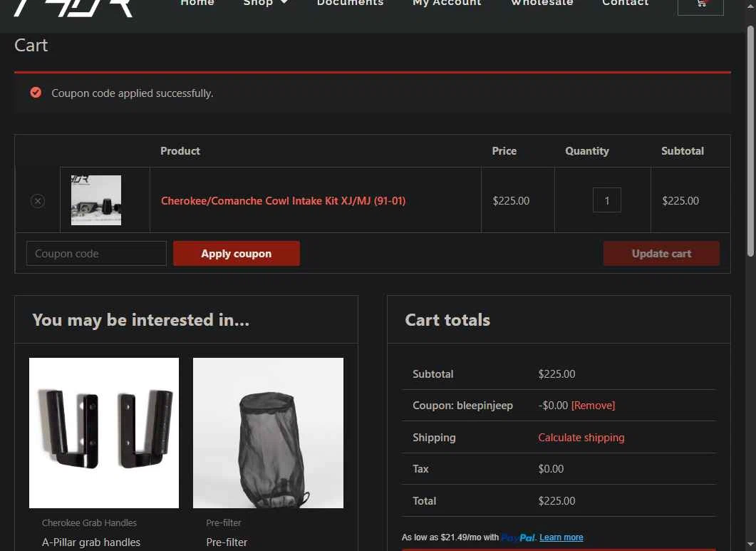Open Cowl Intake Kit product thumbnail
756x551 pixels.
click(x=96, y=200)
